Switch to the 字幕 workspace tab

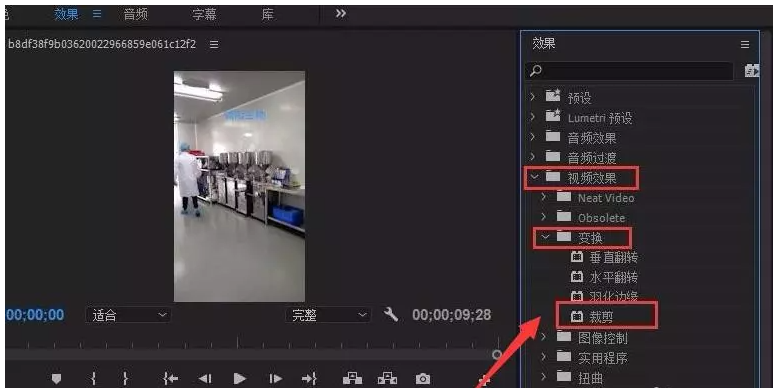[204, 14]
